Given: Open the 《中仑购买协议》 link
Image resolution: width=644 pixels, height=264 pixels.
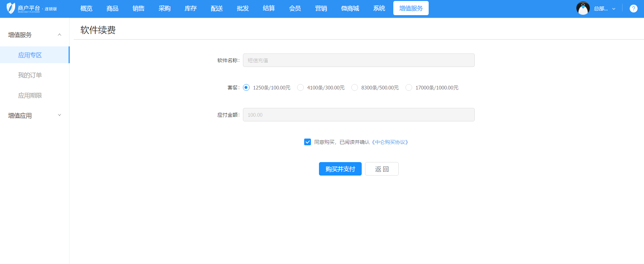Looking at the screenshot, I should pos(390,142).
